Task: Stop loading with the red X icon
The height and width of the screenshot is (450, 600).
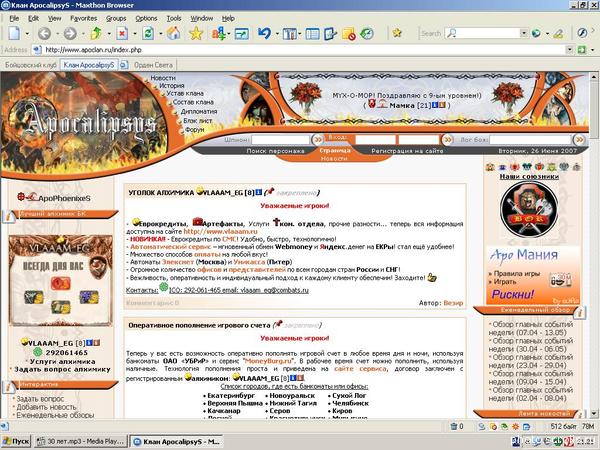Action: point(122,34)
